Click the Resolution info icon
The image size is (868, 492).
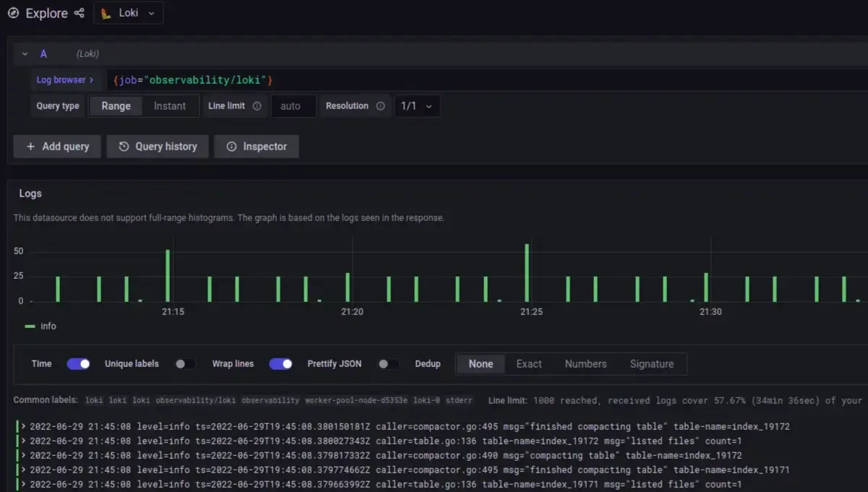click(379, 106)
